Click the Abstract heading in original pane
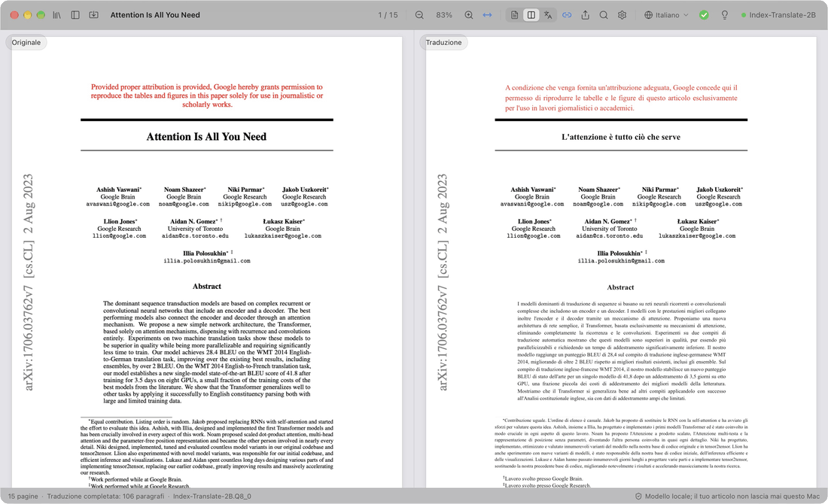This screenshot has width=828, height=504. point(206,287)
